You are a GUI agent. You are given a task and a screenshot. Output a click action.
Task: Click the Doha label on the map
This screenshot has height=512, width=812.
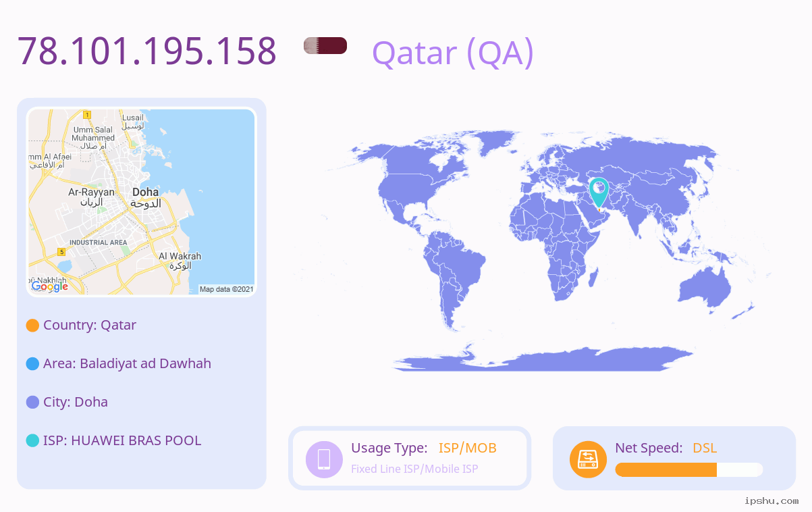[x=146, y=193]
